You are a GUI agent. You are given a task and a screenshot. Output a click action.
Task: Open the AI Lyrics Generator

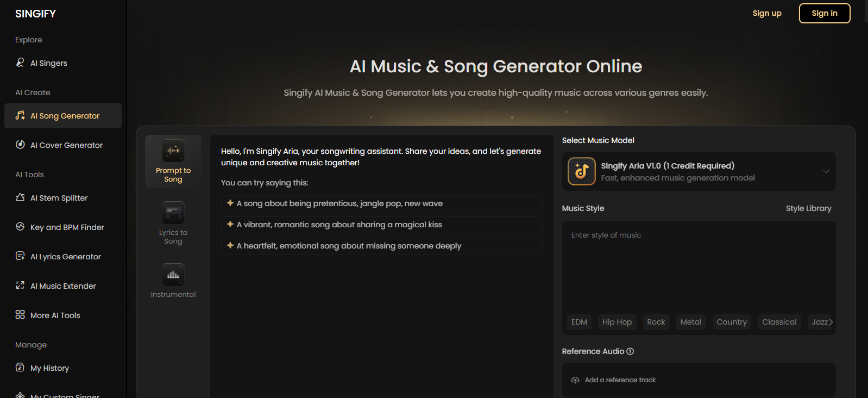[65, 257]
